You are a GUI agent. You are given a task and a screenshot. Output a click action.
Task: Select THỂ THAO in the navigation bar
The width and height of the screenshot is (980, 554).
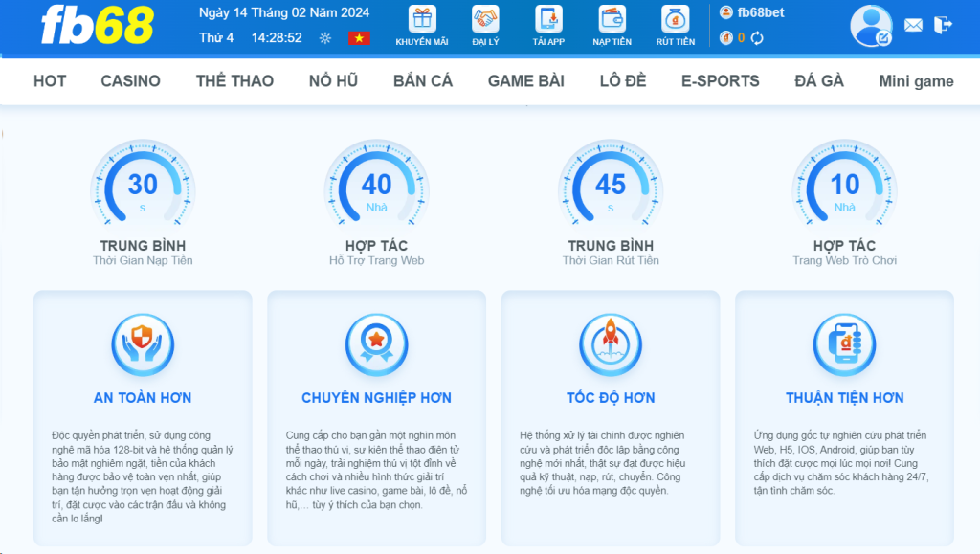tap(234, 81)
